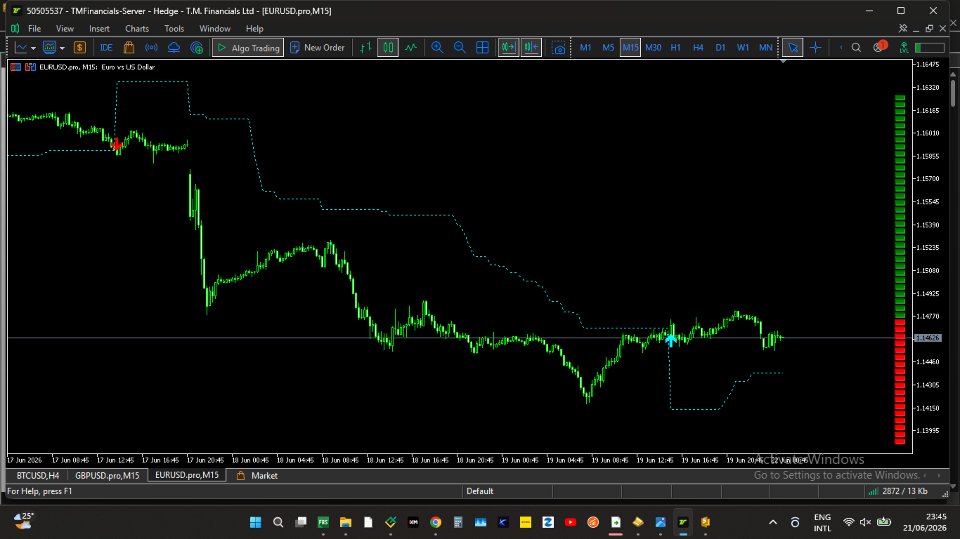Open the toolbar search magnifier
The height and width of the screenshot is (539, 960).
pos(857,47)
